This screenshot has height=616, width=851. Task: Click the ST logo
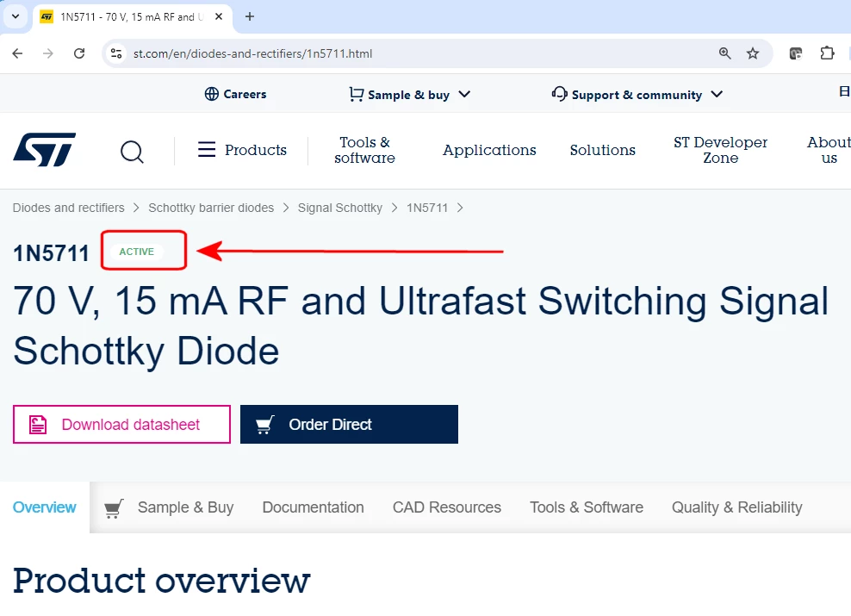[x=45, y=149]
